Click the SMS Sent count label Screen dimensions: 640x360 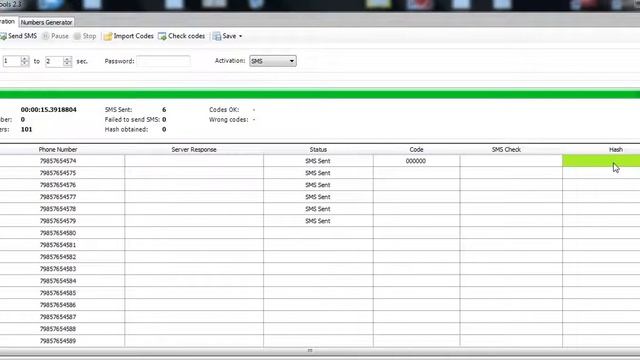click(118, 110)
